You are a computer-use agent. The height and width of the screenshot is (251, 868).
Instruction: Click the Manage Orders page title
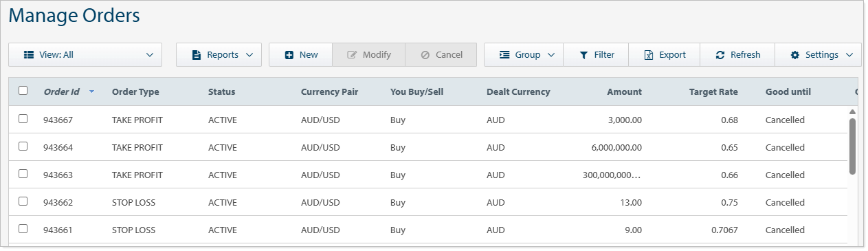click(x=74, y=15)
